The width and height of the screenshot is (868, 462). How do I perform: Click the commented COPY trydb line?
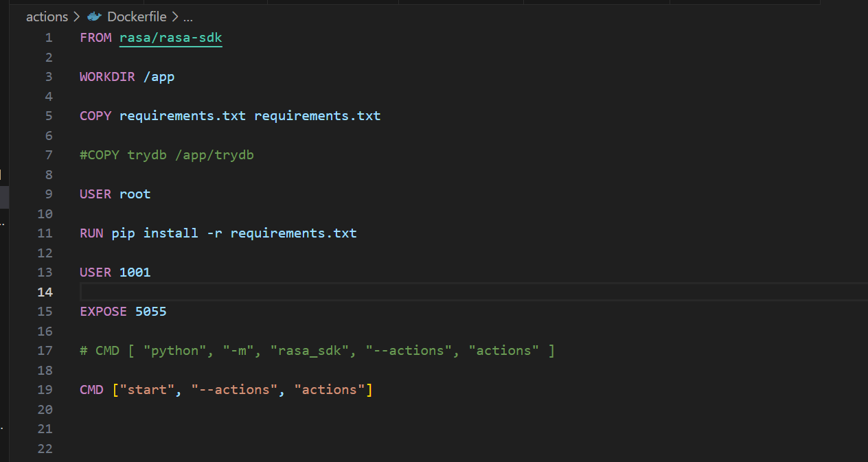[x=167, y=155]
